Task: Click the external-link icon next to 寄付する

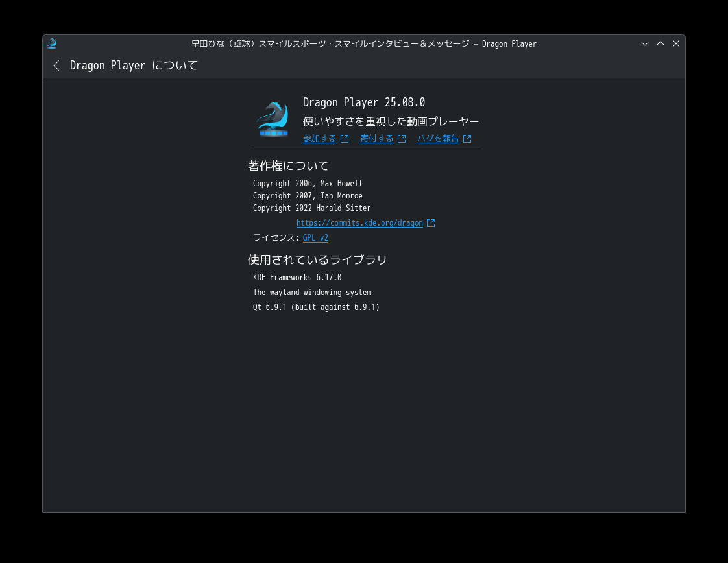Action: (x=402, y=138)
